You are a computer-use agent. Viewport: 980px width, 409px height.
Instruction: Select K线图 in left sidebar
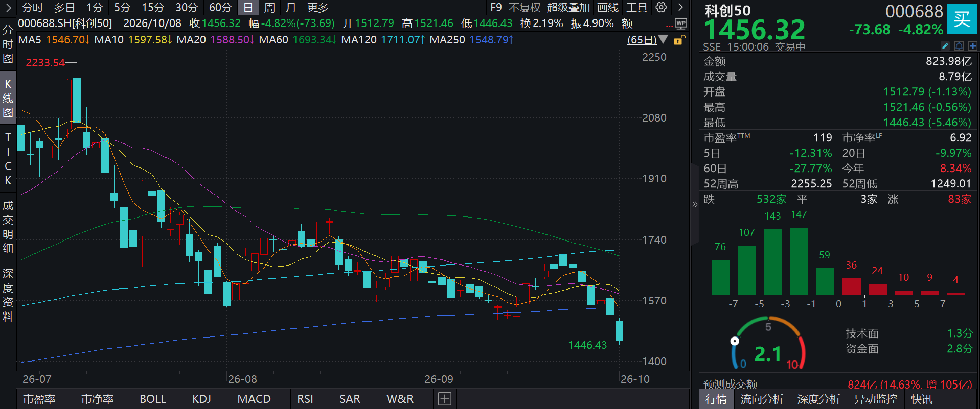(8, 98)
